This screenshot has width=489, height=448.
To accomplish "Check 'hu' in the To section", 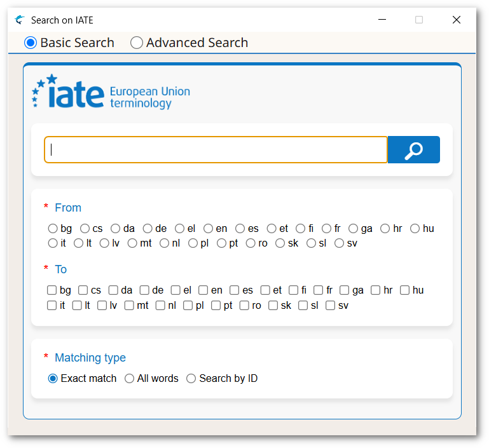I will 405,290.
